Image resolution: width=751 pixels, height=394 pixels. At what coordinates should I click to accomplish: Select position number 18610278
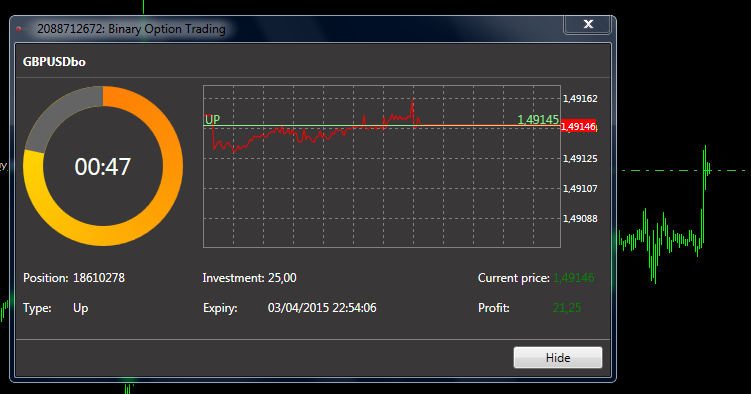point(99,278)
